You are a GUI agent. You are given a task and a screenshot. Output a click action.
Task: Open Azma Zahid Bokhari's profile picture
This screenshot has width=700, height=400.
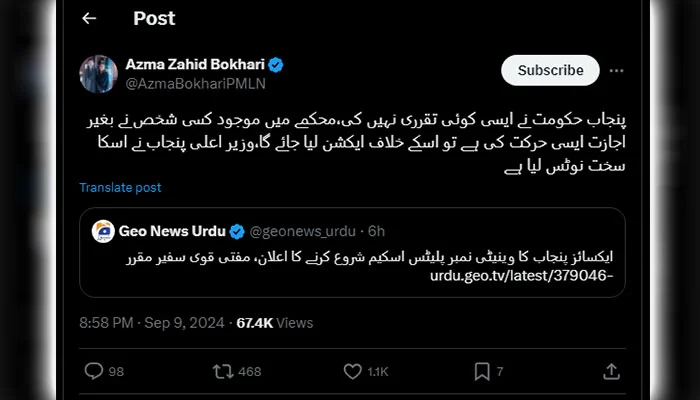click(99, 73)
